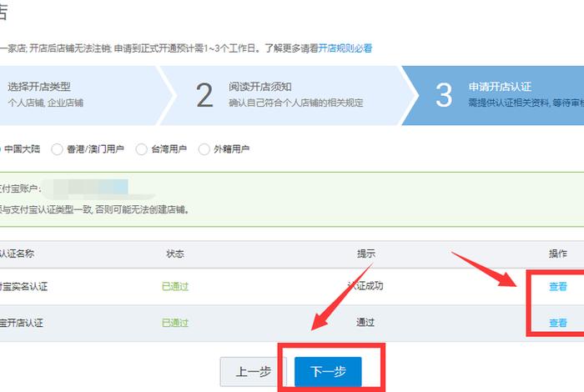Click 已通过 status in first row

coord(175,287)
